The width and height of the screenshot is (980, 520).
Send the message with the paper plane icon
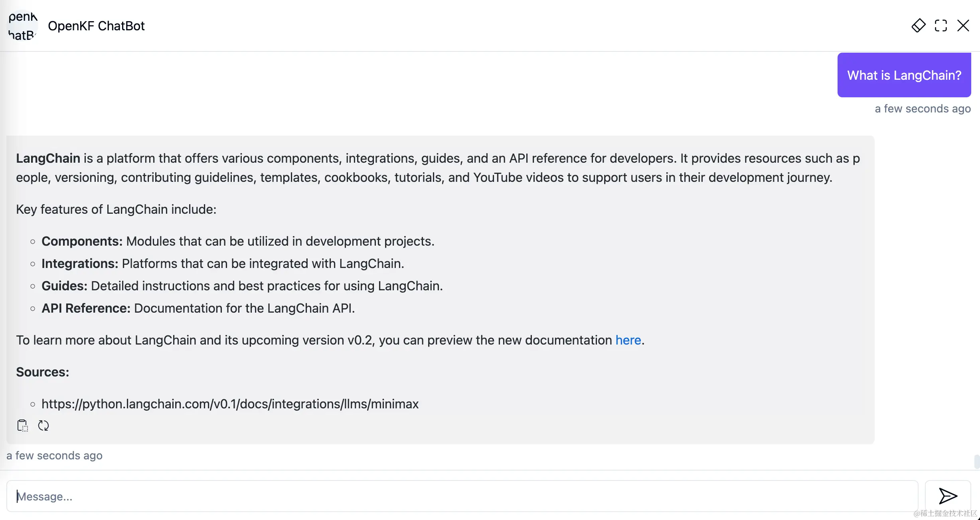[948, 496]
